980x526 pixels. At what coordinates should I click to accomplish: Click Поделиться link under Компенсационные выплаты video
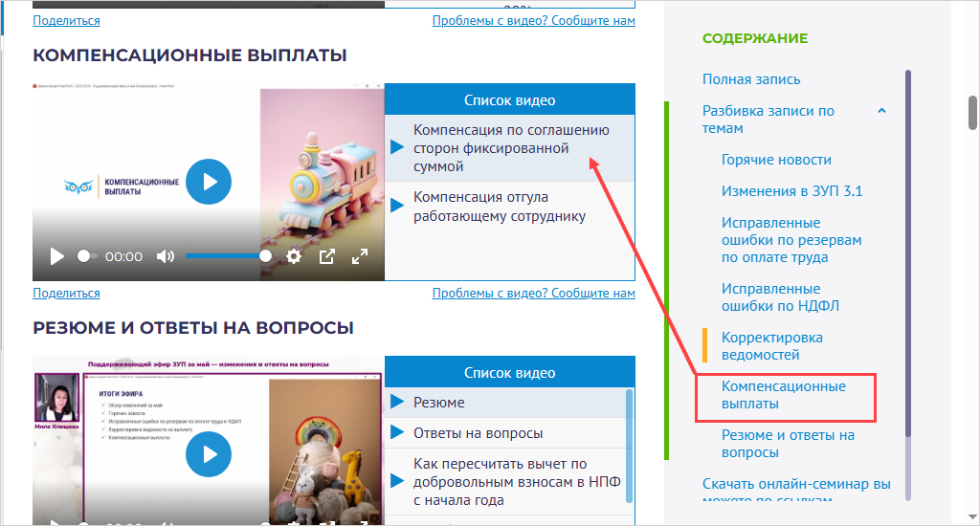pos(66,293)
